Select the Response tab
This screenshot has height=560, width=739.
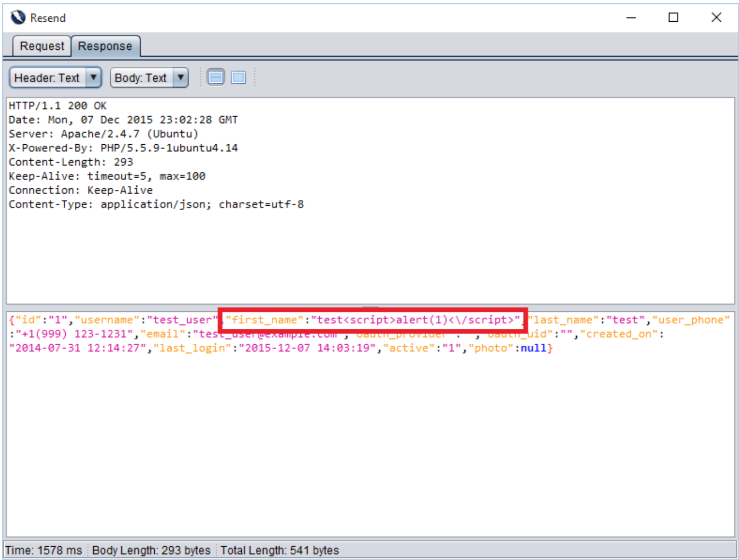click(x=105, y=46)
